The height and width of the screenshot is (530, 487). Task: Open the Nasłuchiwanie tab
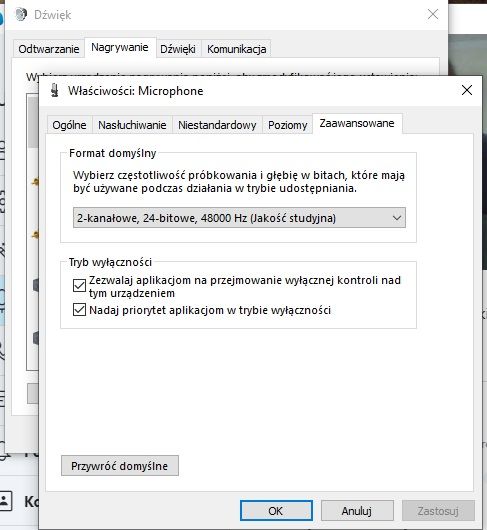tap(132, 125)
